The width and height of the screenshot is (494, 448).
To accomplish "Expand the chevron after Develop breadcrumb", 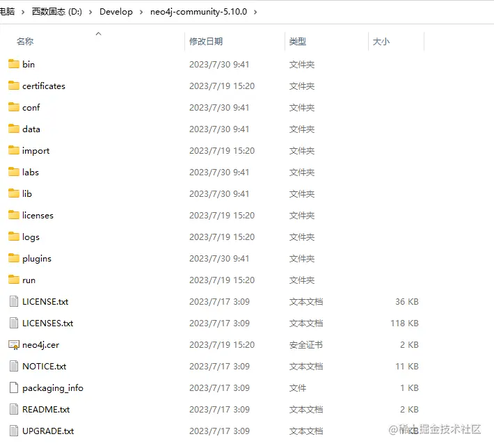I will (141, 12).
